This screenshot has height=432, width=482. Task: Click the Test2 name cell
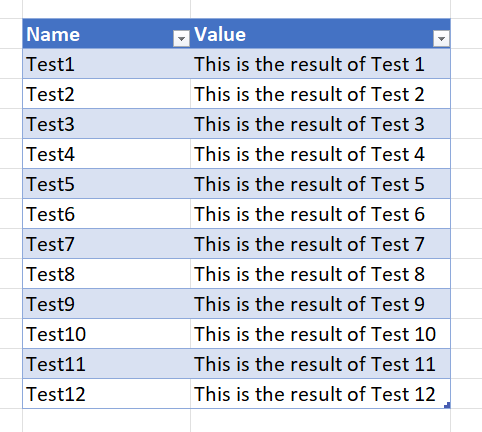coord(107,94)
